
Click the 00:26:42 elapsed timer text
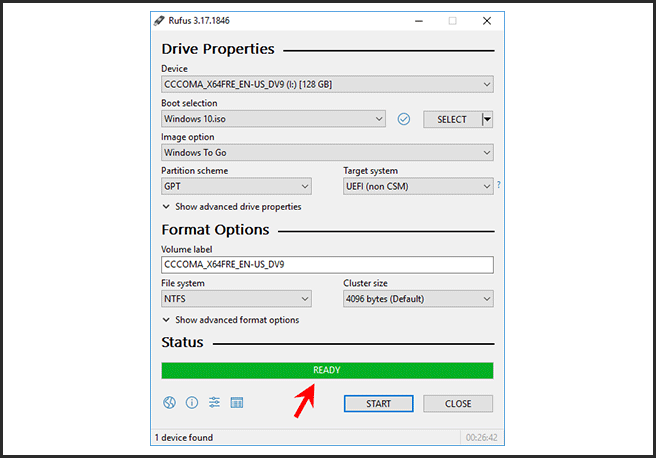[482, 438]
